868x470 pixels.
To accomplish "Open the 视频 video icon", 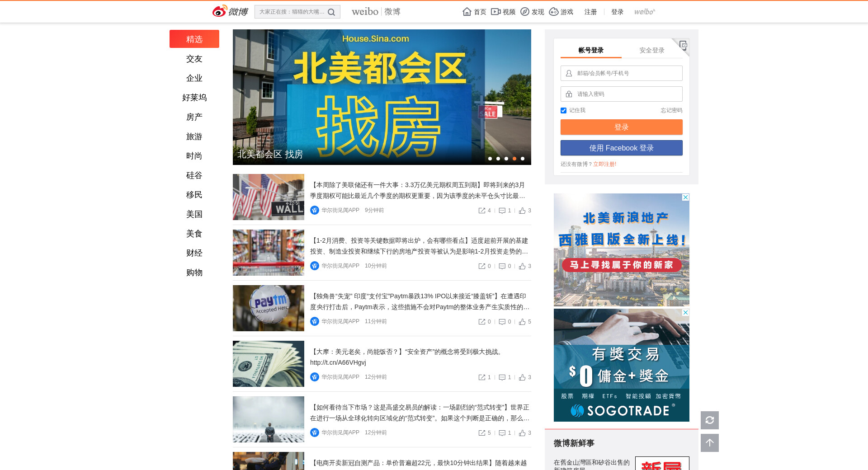I will pyautogui.click(x=496, y=12).
